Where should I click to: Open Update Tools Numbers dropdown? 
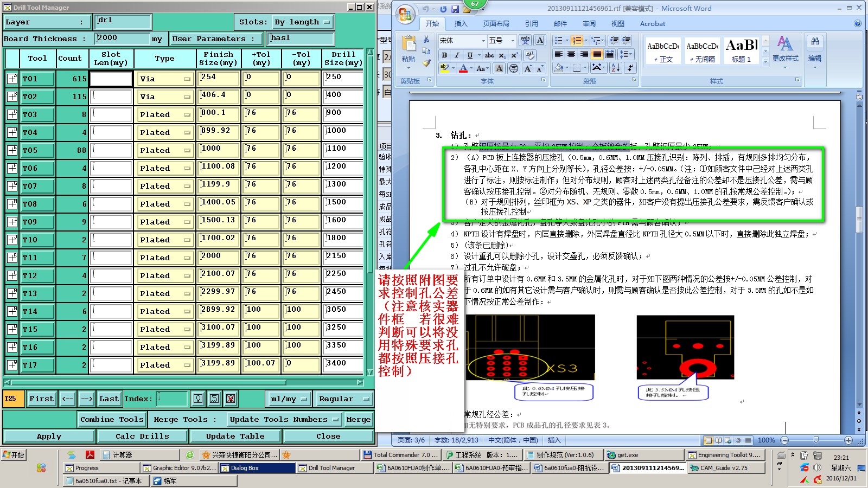point(284,420)
